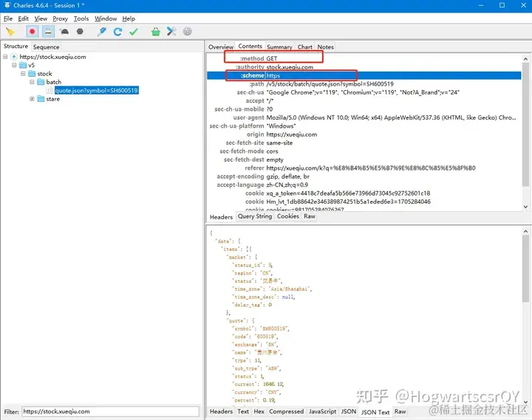Screen dimensions: 532x420
Task: Collapse the batch folder node
Action: [x=32, y=82]
